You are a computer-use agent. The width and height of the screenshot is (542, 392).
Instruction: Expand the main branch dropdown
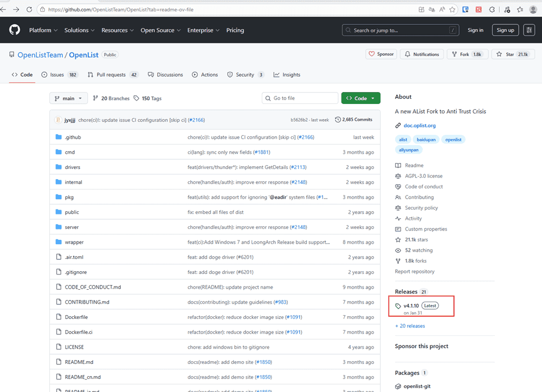68,99
